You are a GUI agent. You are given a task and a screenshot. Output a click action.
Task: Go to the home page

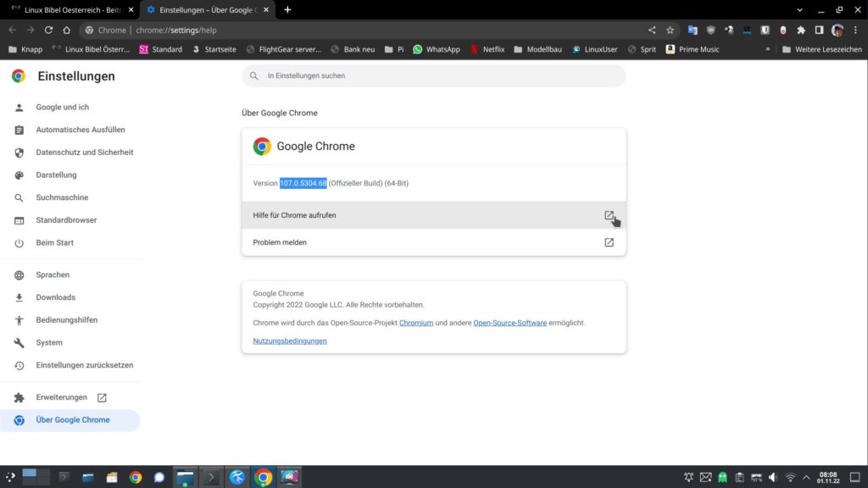tap(66, 30)
